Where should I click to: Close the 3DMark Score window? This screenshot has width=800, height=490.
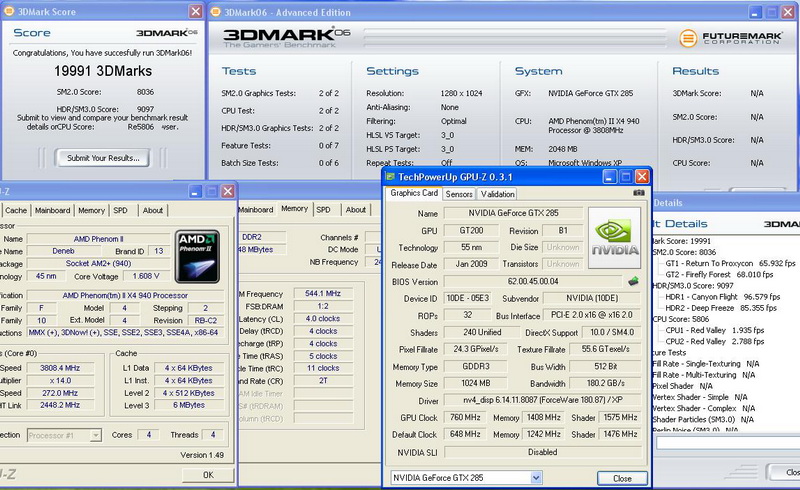click(x=195, y=11)
